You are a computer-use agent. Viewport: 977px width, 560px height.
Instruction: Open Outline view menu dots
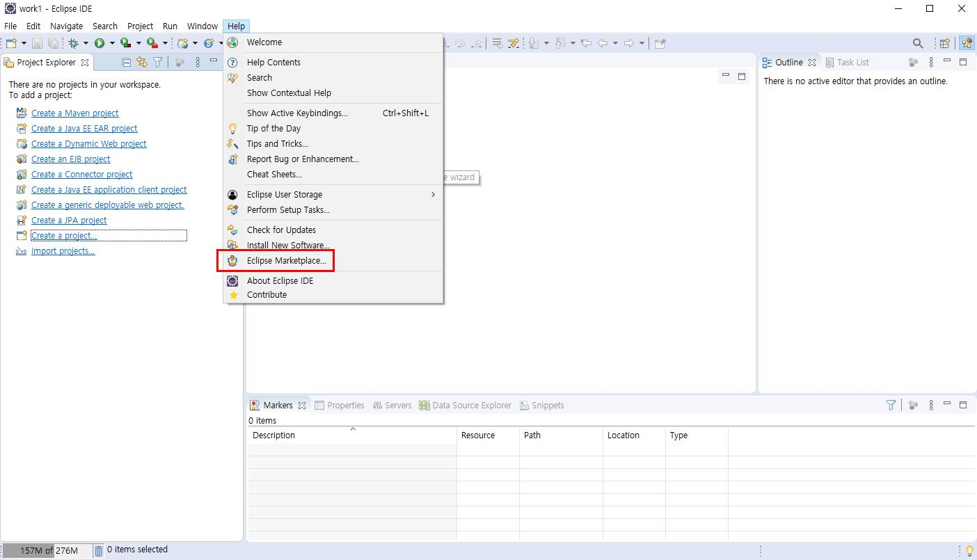[930, 63]
